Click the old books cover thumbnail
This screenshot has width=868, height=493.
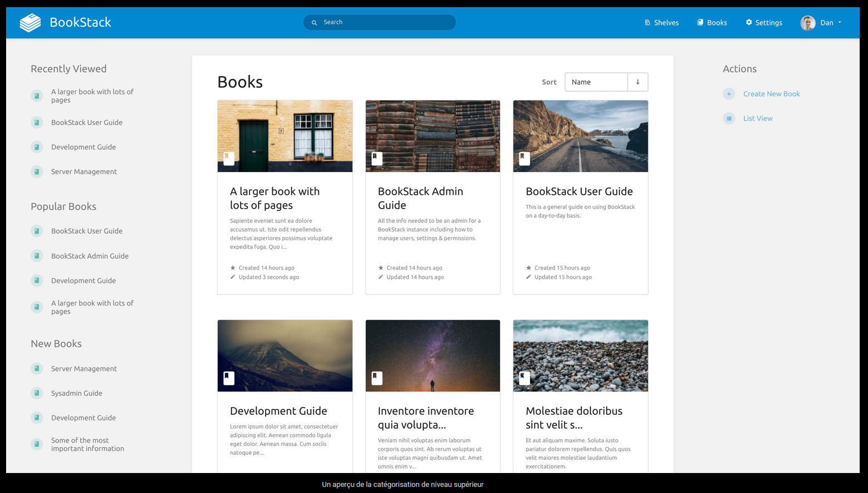[x=433, y=136]
